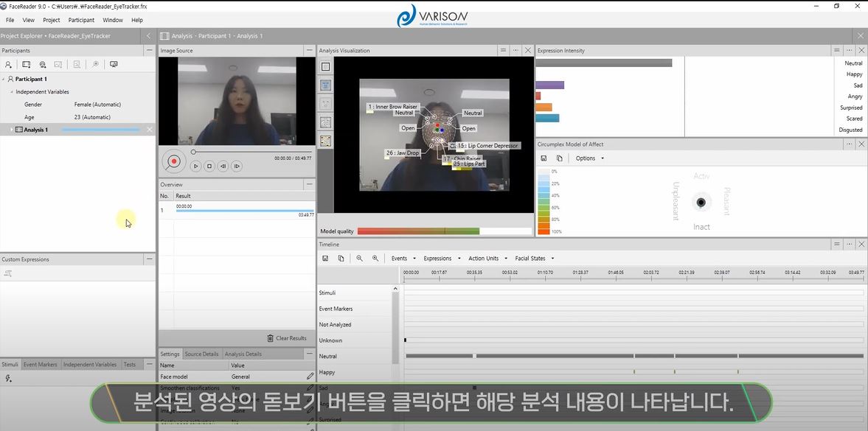Collapse the Participant 1 tree node

tap(4, 79)
